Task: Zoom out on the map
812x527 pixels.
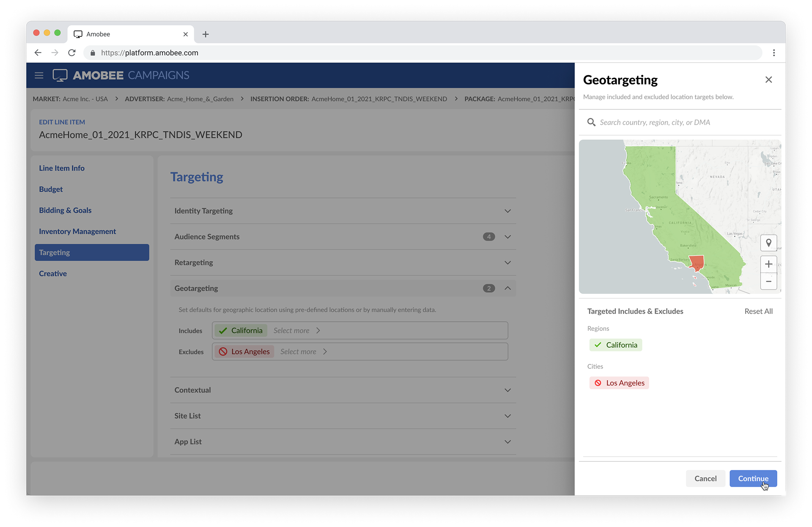Action: tap(768, 281)
